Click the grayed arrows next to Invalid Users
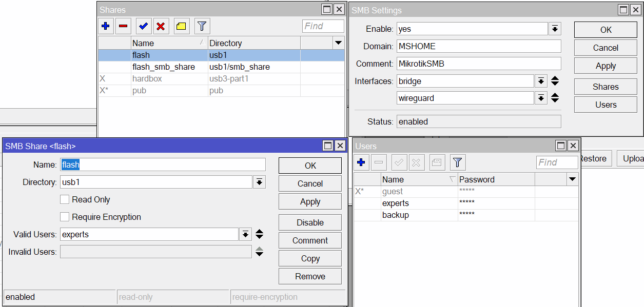 point(260,252)
